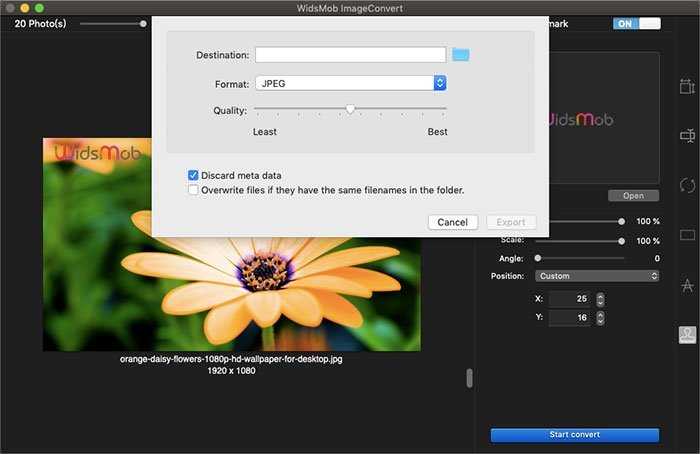Select the Resize tool icon in right sidebar
700x454 pixels.
[687, 86]
